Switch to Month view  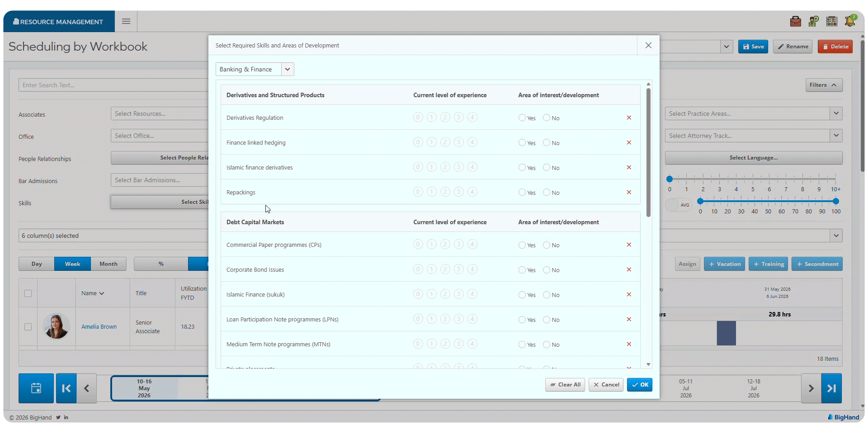pos(108,264)
